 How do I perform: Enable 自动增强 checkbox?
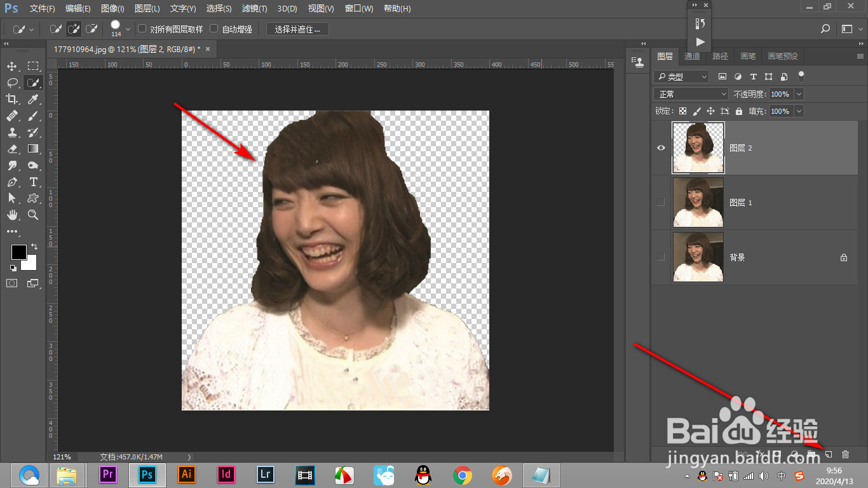pyautogui.click(x=214, y=29)
